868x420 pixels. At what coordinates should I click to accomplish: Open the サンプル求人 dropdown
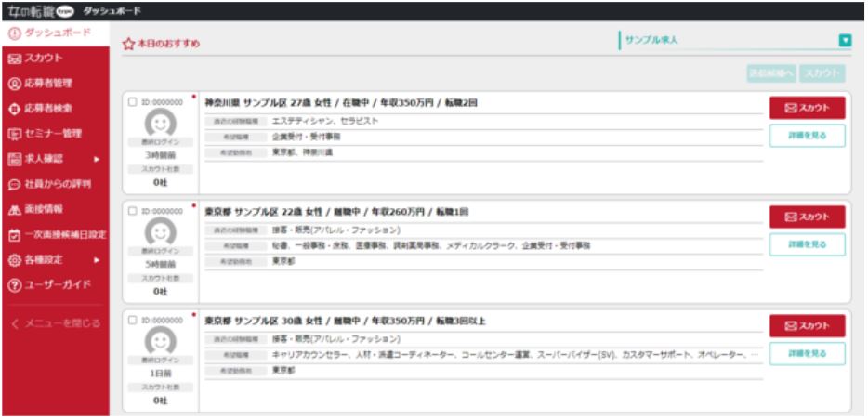(735, 40)
